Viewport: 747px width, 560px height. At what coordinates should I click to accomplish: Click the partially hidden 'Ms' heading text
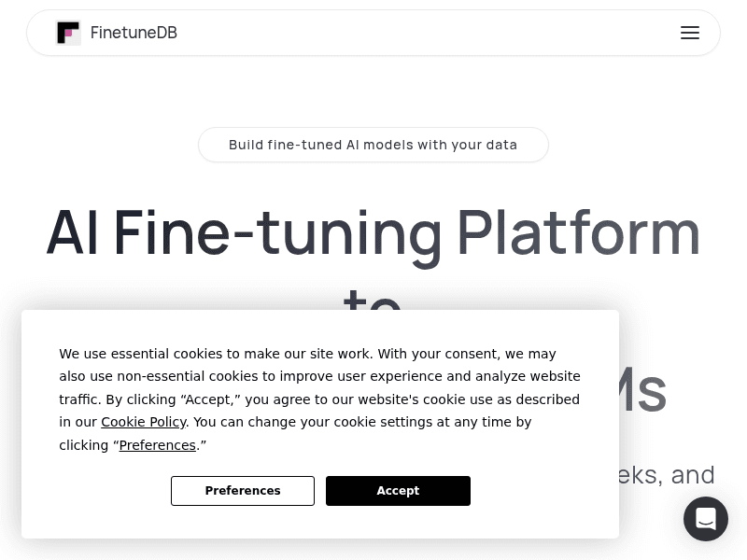[x=642, y=390]
